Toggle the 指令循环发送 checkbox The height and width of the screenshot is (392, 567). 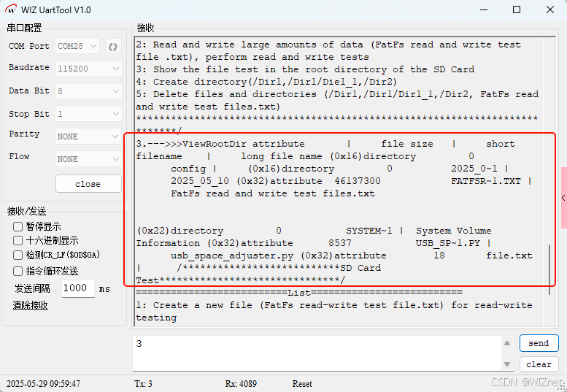pos(18,272)
